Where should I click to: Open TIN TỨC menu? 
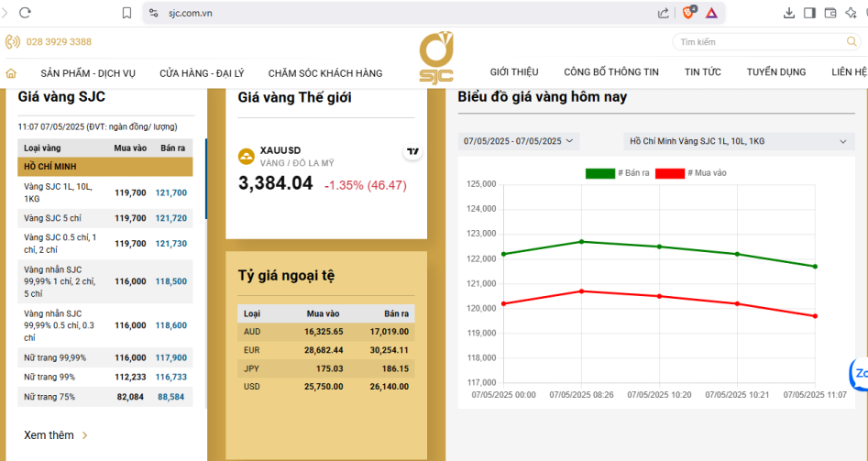[x=703, y=71]
